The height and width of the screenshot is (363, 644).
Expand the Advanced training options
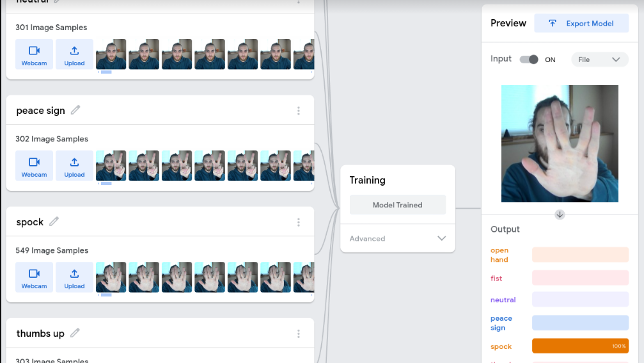pos(397,238)
